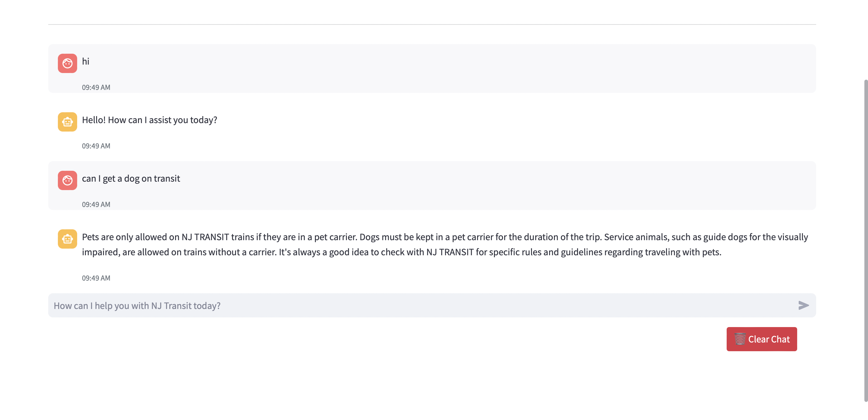Click the bot avatar beside the "Hello! How can I assist" reply
868x420 pixels.
tap(68, 122)
